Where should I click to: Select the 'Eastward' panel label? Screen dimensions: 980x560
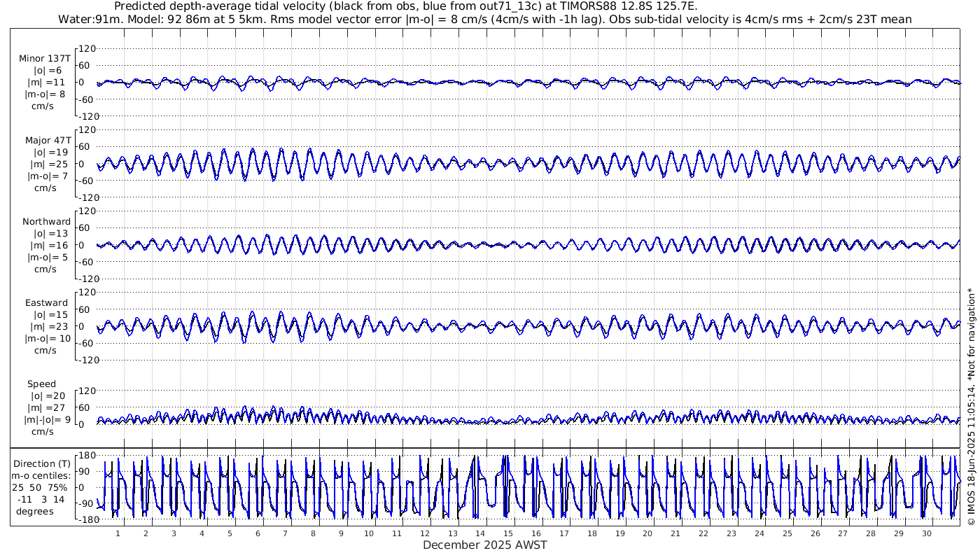(47, 303)
